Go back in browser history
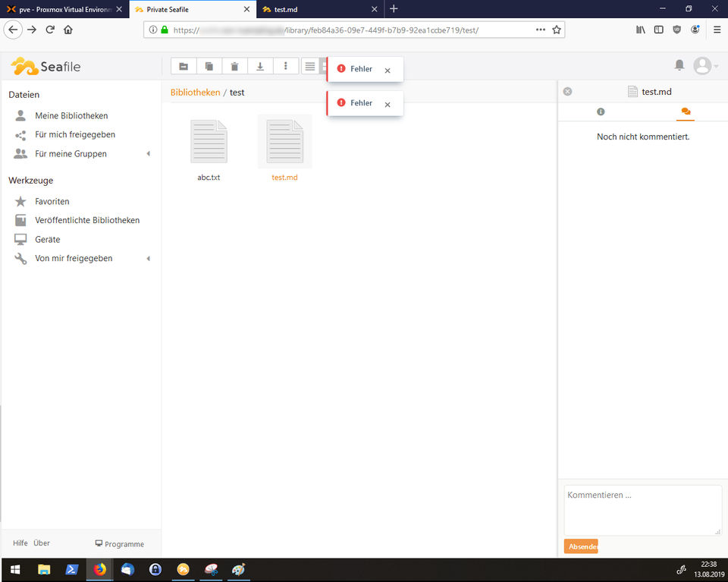Screen dimensions: 728x582 click(x=13, y=30)
